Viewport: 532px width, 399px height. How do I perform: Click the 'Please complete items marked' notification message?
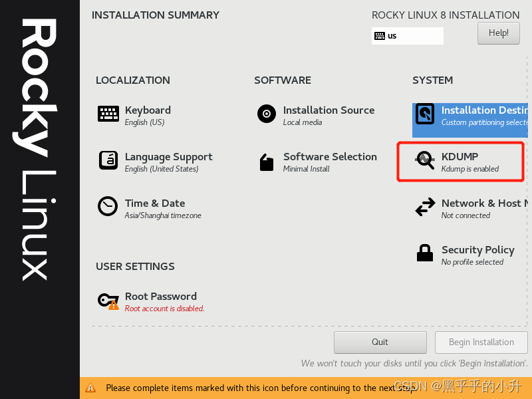[261, 388]
